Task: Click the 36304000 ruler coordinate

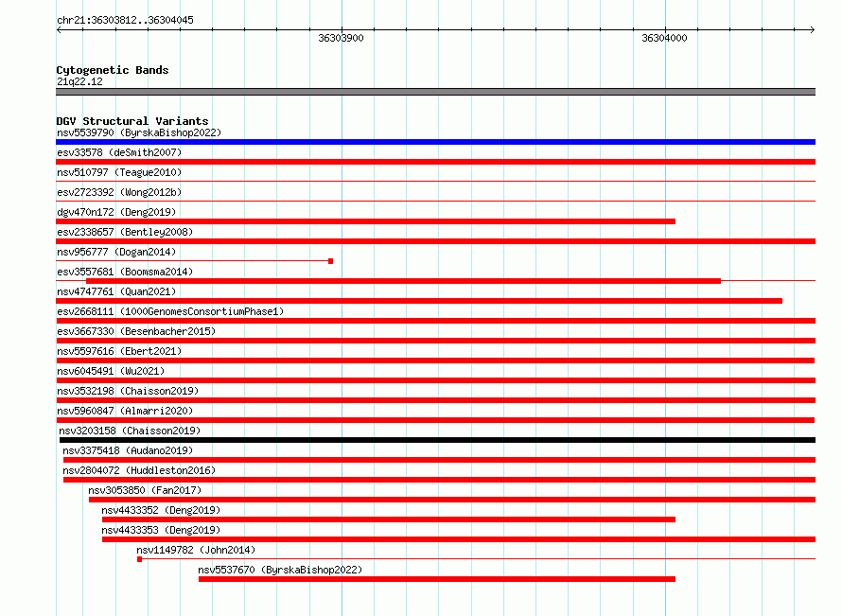Action: 664,38
